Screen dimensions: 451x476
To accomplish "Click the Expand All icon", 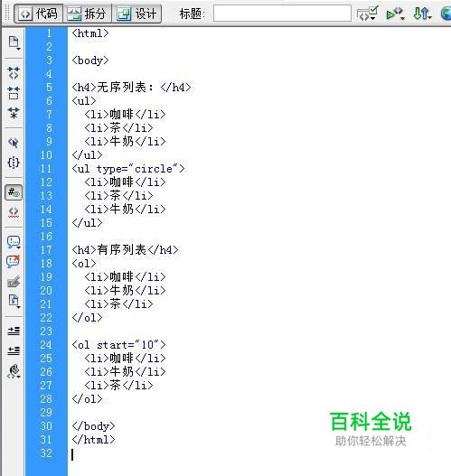I will pyautogui.click(x=14, y=113).
